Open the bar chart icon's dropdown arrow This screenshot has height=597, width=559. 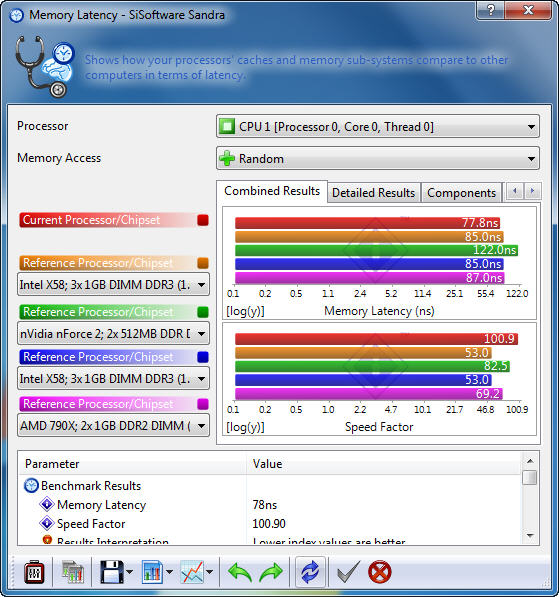coord(169,572)
